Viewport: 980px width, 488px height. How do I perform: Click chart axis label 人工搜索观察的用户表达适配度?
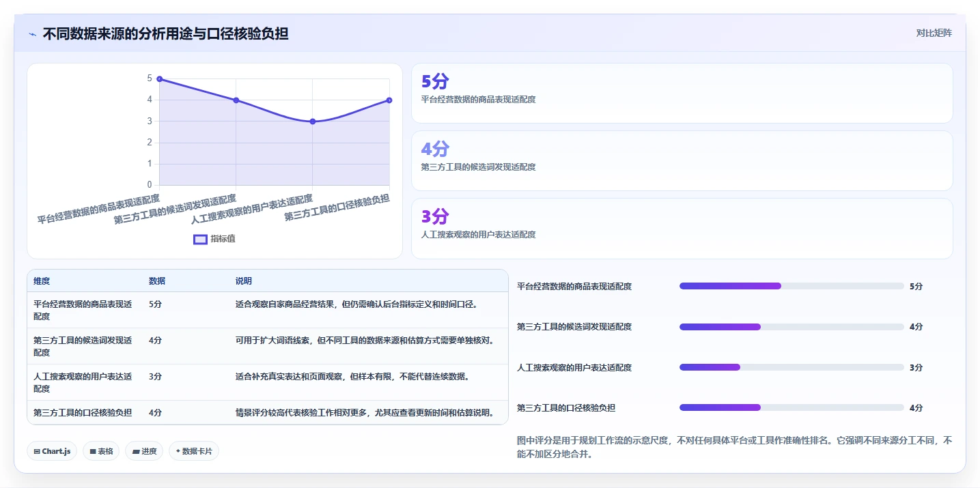[x=251, y=209]
